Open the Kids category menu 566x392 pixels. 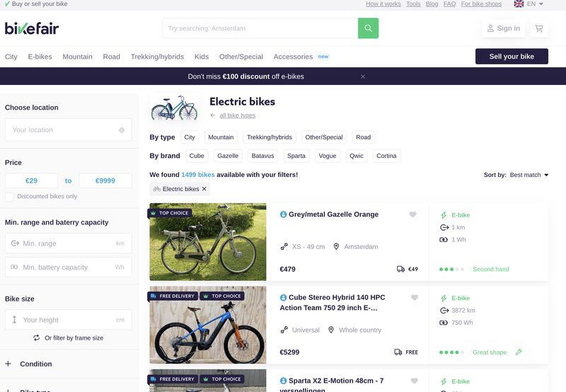[x=202, y=57]
